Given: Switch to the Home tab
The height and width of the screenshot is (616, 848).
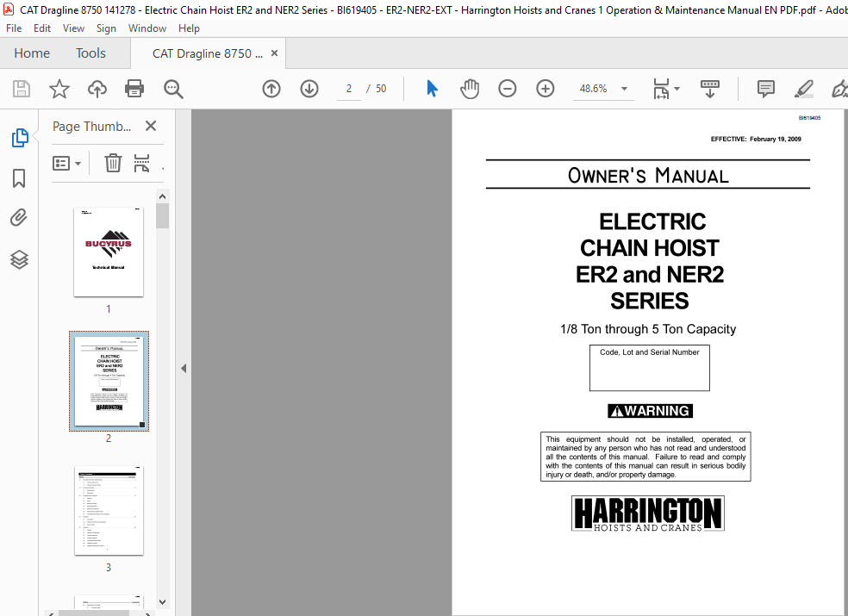Looking at the screenshot, I should click(x=32, y=53).
